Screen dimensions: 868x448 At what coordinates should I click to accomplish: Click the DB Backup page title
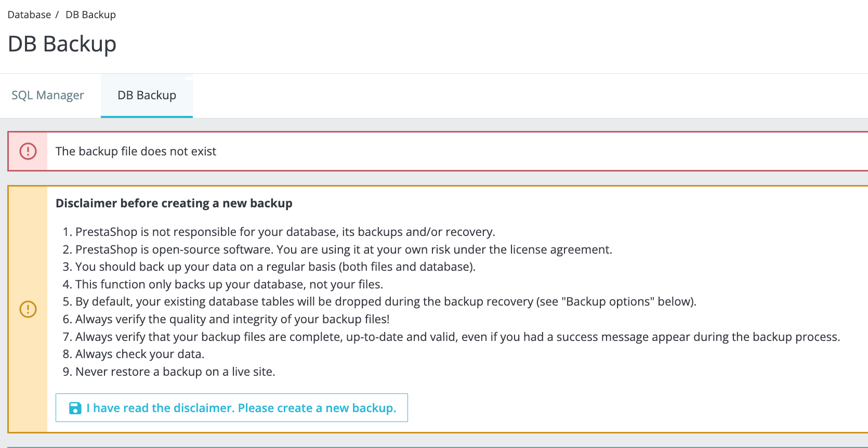[62, 44]
